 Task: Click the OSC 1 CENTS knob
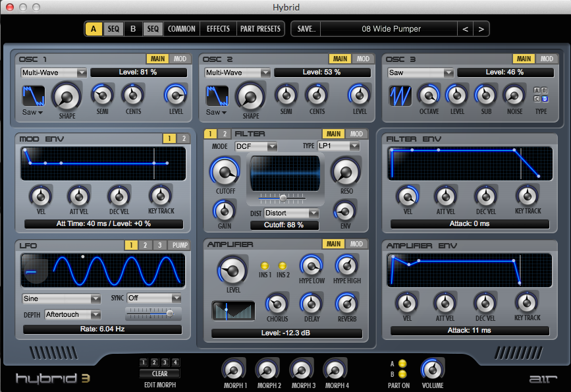133,95
